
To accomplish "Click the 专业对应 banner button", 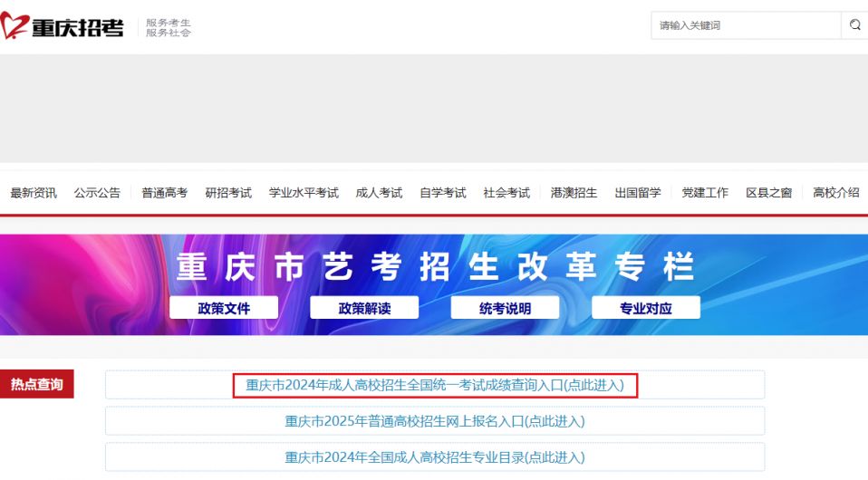I will 646,308.
